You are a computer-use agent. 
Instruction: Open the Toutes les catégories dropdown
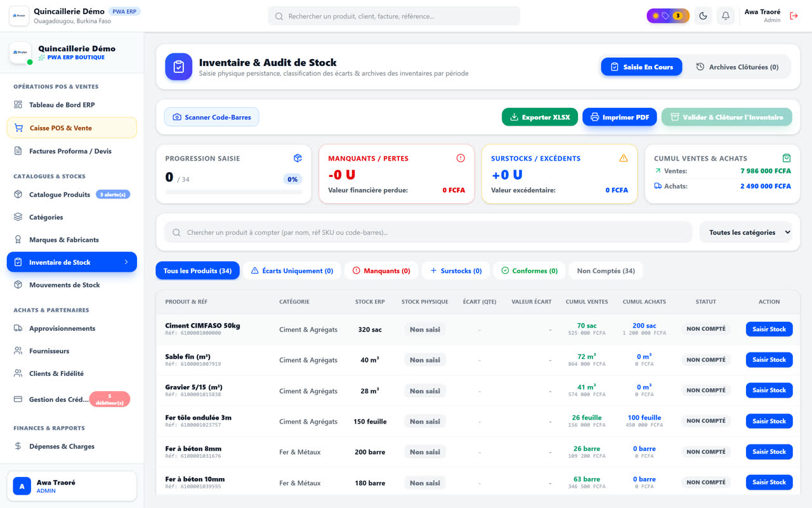(x=745, y=232)
